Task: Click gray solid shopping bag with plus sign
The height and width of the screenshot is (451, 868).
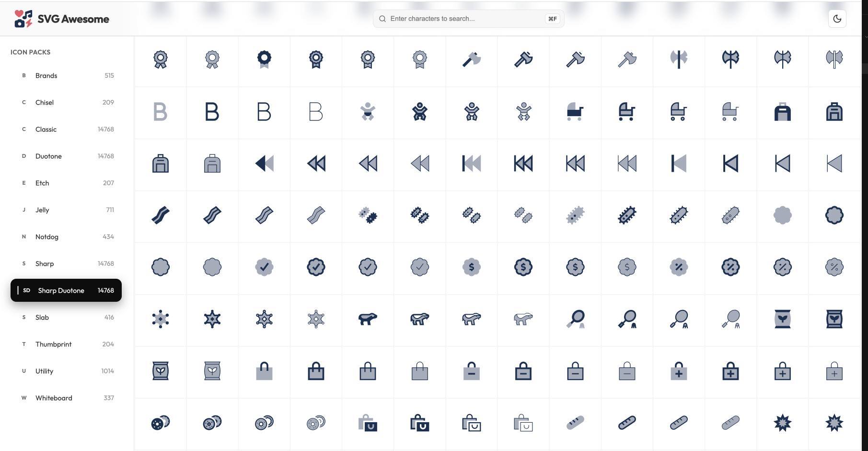Action: [679, 371]
